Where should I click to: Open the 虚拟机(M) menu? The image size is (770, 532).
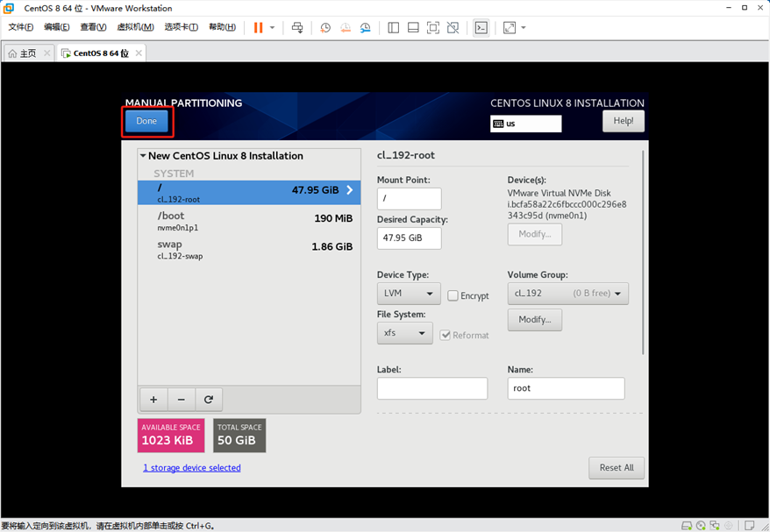(135, 27)
